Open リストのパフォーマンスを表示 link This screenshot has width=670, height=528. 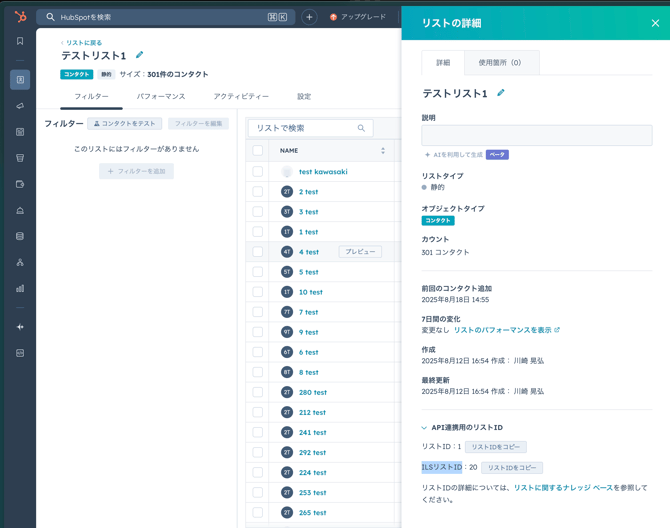tap(506, 330)
